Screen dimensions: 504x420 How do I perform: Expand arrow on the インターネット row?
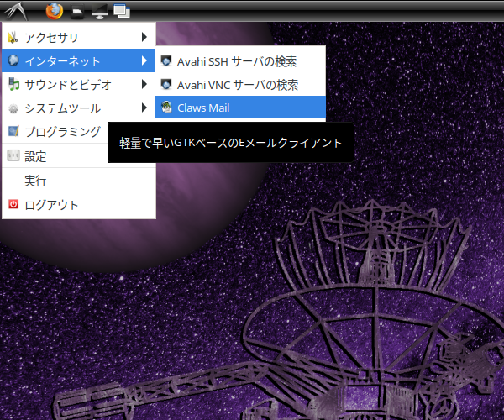[144, 60]
